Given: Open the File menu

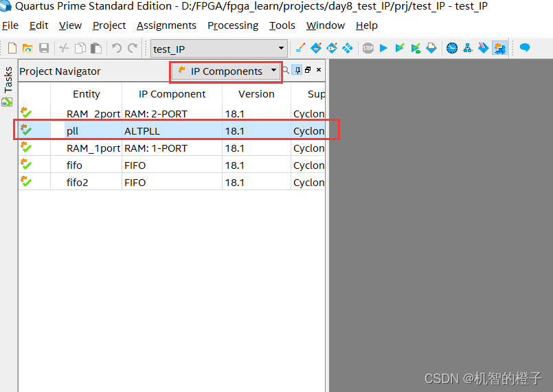Looking at the screenshot, I should click(x=10, y=25).
